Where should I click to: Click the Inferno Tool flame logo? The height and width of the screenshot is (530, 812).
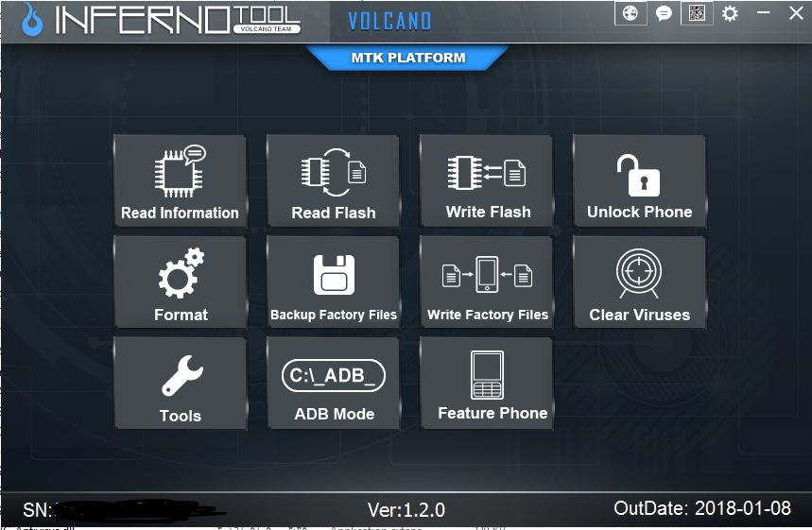(32, 20)
